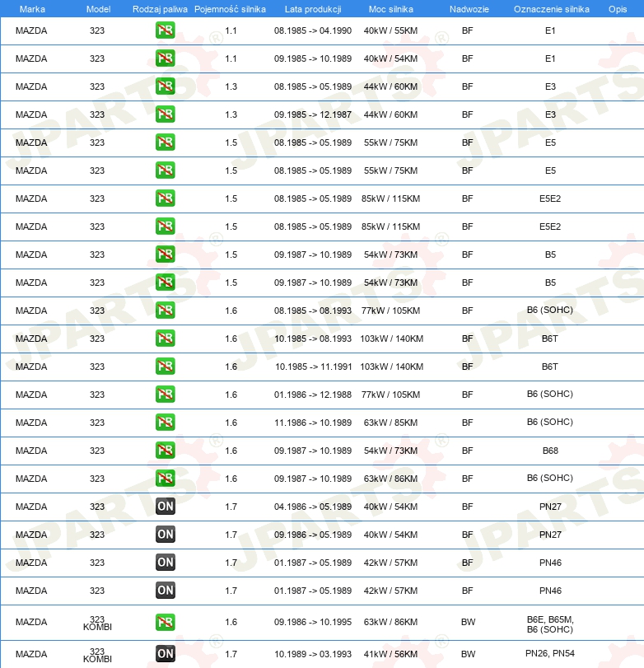This screenshot has width=644, height=668.
Task: Click the Opis column header
Action: [618, 9]
